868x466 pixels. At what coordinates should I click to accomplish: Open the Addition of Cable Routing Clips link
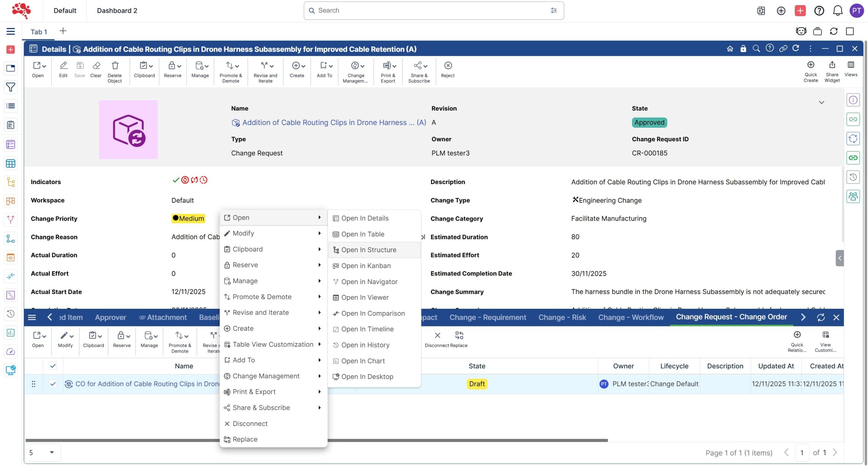pos(334,123)
